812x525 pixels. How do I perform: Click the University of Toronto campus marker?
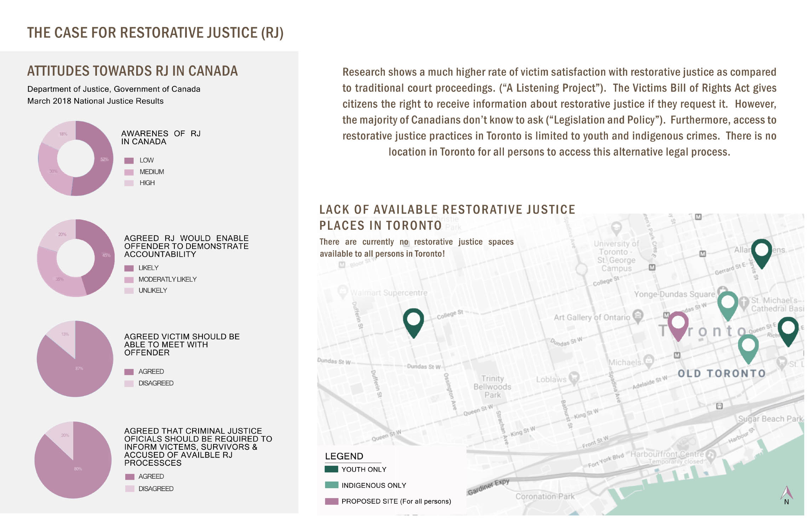click(x=616, y=228)
